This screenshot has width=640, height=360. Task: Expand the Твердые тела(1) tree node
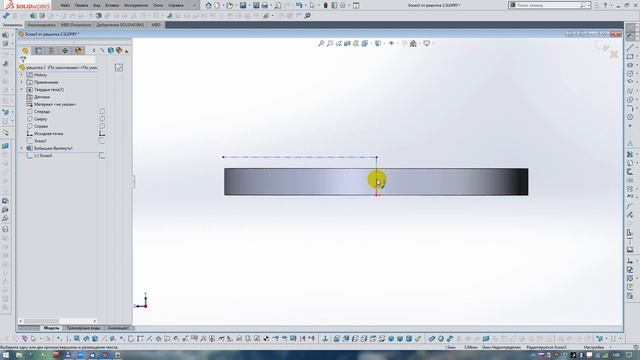click(x=22, y=90)
